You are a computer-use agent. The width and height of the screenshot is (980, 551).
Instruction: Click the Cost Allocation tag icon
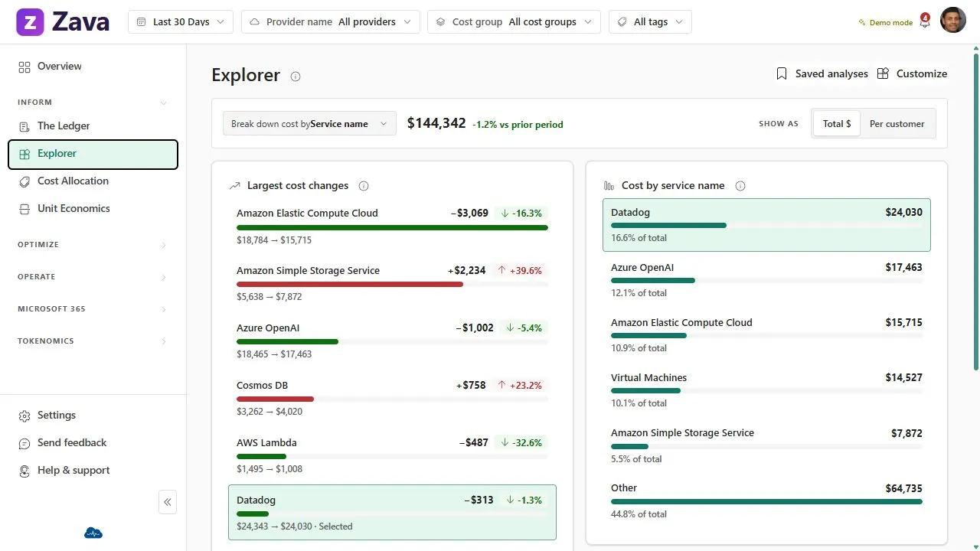coord(24,181)
